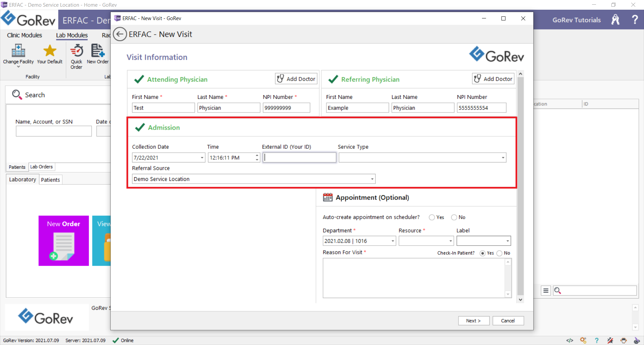The width and height of the screenshot is (644, 345).
Task: Select Yes for auto-create appointment
Action: click(432, 217)
